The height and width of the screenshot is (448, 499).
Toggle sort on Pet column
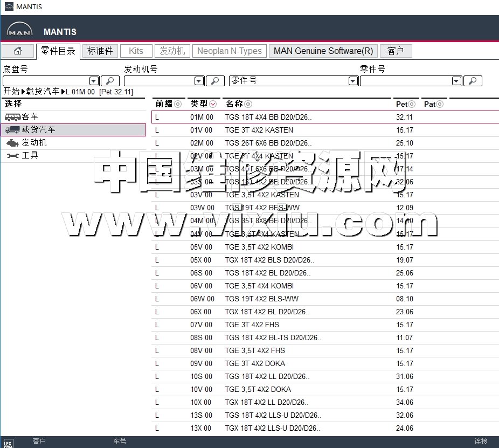click(x=412, y=104)
